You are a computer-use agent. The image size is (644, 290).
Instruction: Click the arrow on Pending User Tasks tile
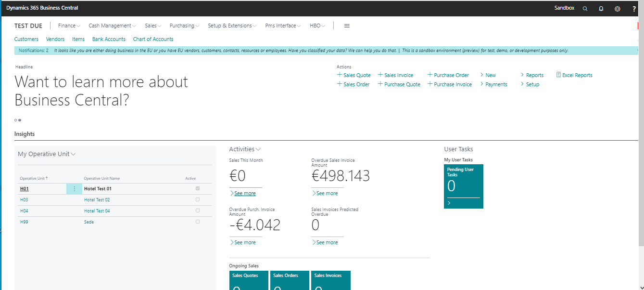click(449, 203)
